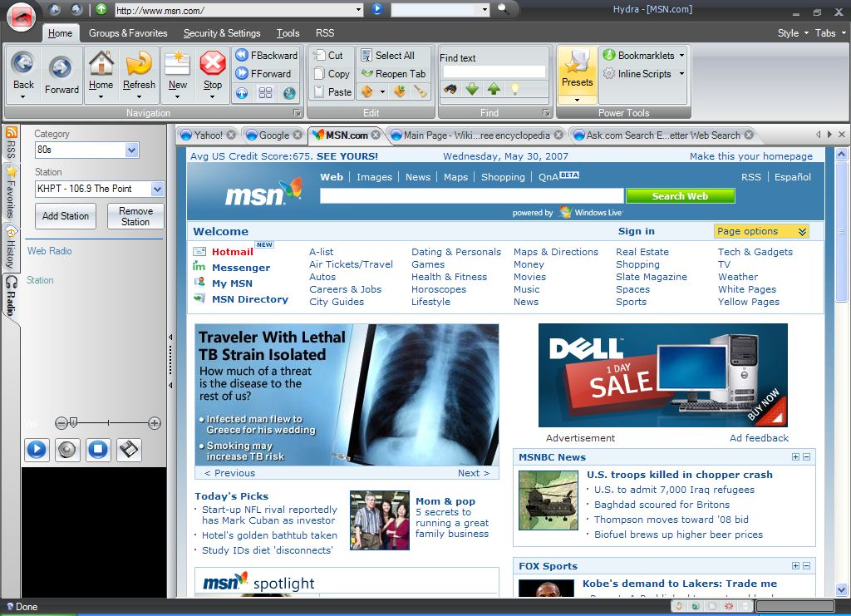Screen dimensions: 851x616
Task: Open the dropdown arrow under Presets
Action: point(577,100)
